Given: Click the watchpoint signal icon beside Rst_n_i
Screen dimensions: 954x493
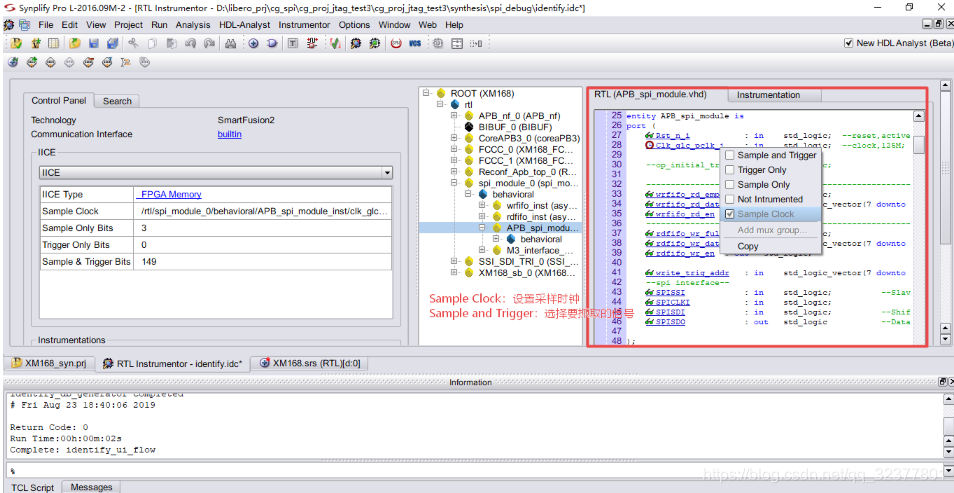Looking at the screenshot, I should point(650,135).
